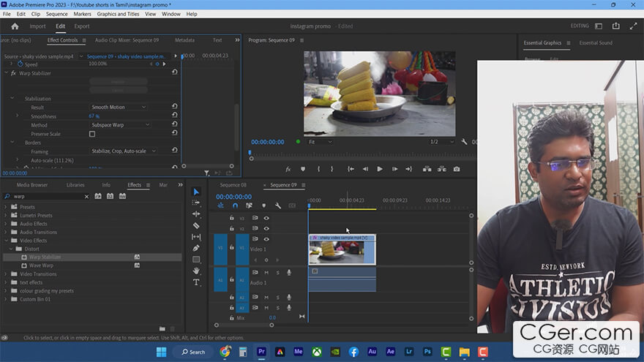Select the Pen tool

click(x=196, y=248)
